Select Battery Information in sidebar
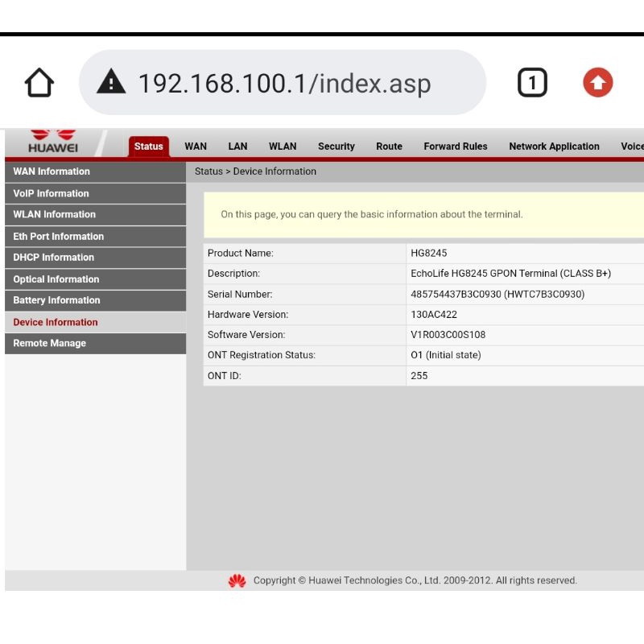Image resolution: width=644 pixels, height=644 pixels. (56, 300)
